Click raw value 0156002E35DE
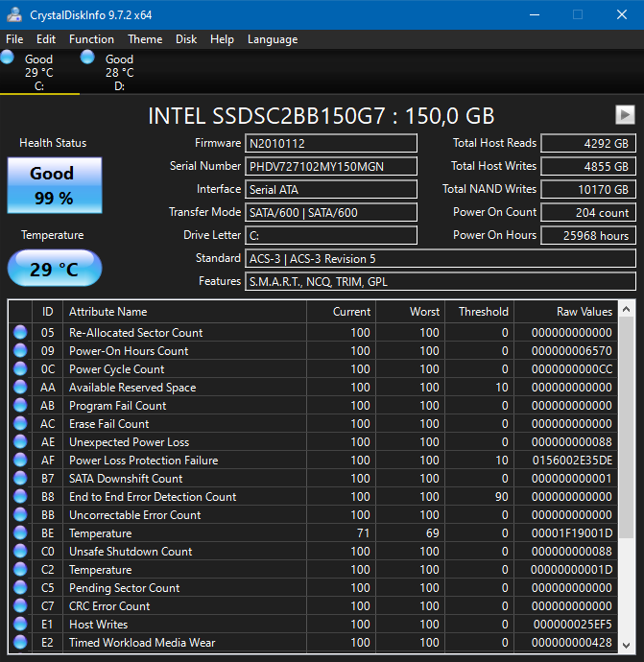The image size is (644, 662). pyautogui.click(x=572, y=461)
